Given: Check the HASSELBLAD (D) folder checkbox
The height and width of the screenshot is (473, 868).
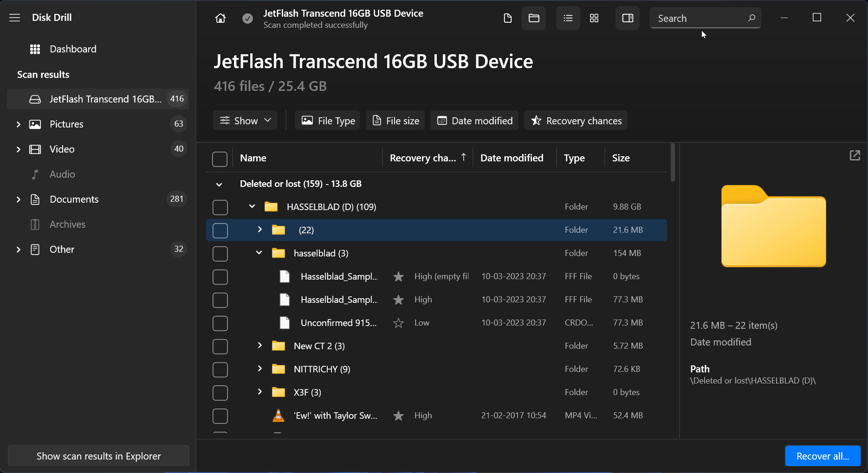Looking at the screenshot, I should [220, 207].
